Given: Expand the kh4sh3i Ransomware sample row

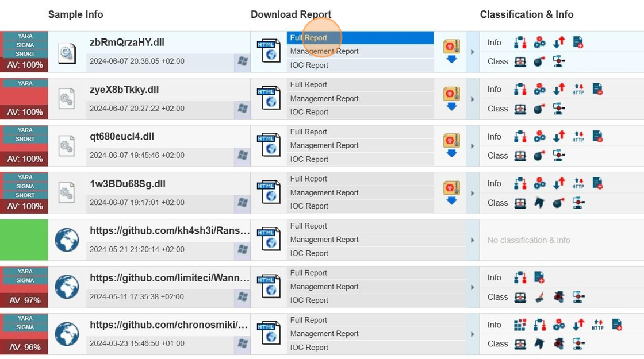Looking at the screenshot, I should click(x=473, y=239).
